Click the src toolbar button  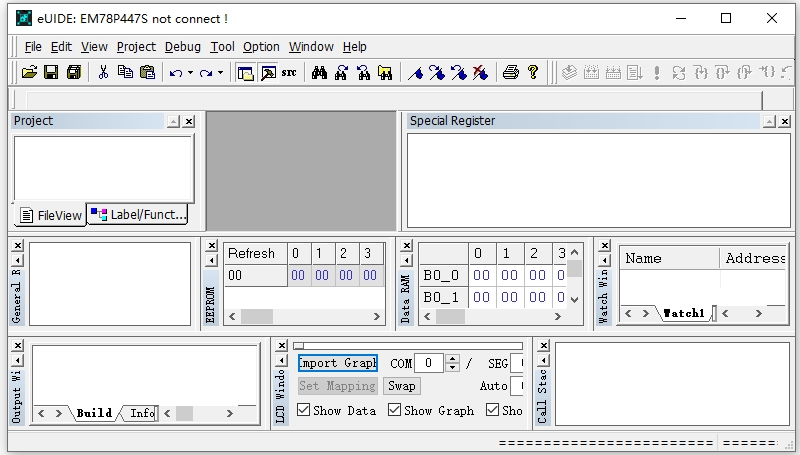pyautogui.click(x=289, y=73)
